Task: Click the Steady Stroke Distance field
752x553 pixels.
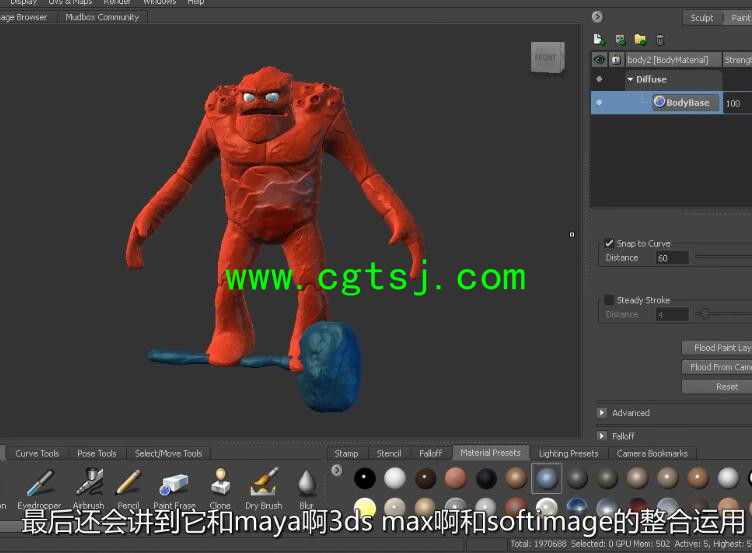Action: click(672, 315)
